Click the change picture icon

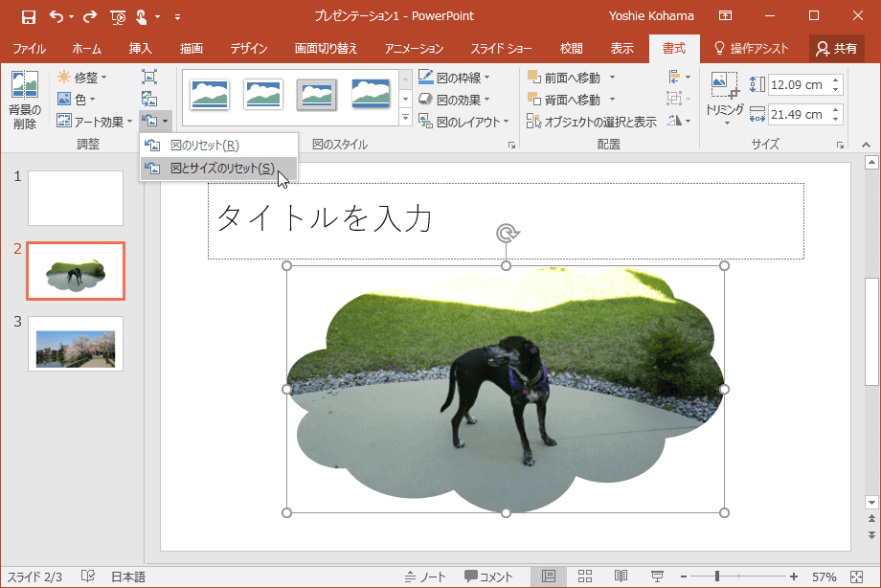coord(149,99)
